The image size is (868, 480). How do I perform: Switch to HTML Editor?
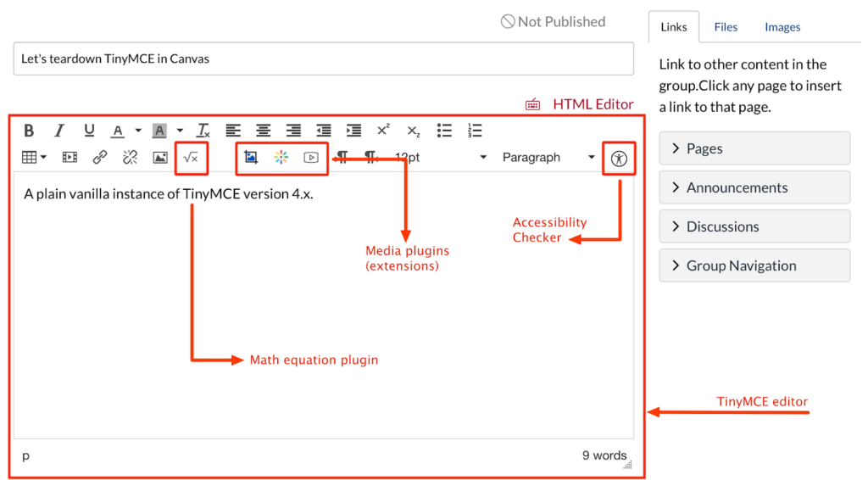[x=593, y=104]
